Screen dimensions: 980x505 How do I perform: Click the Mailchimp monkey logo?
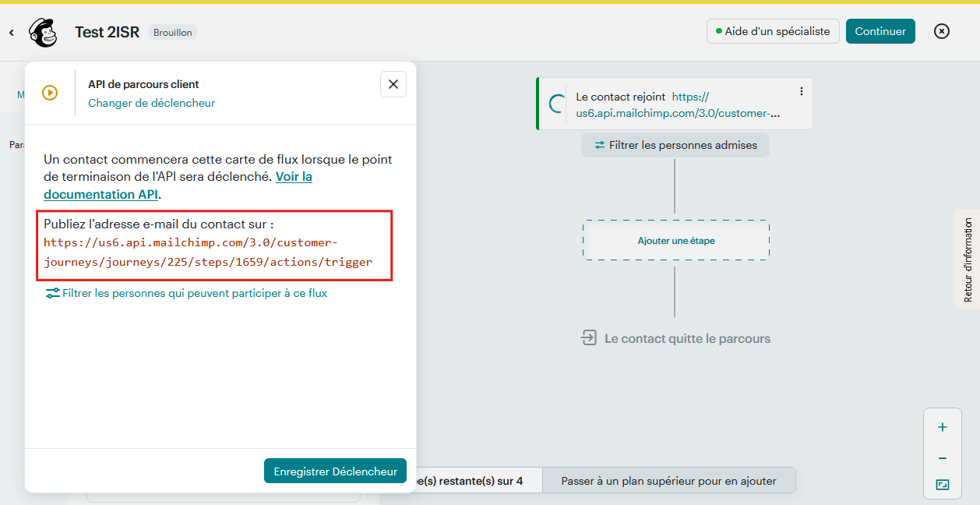click(x=43, y=32)
